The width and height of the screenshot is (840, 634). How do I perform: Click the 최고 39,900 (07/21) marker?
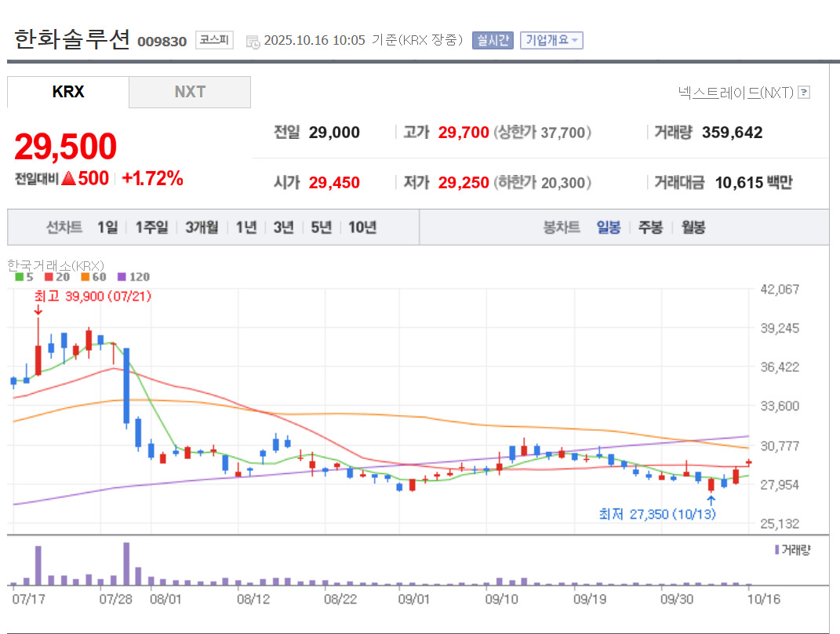(93, 297)
